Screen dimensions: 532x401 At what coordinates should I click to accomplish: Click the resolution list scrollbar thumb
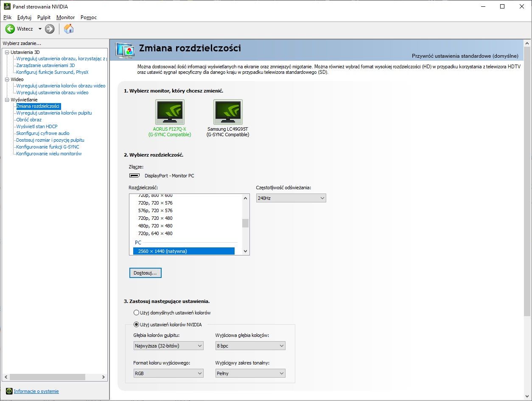(245, 223)
